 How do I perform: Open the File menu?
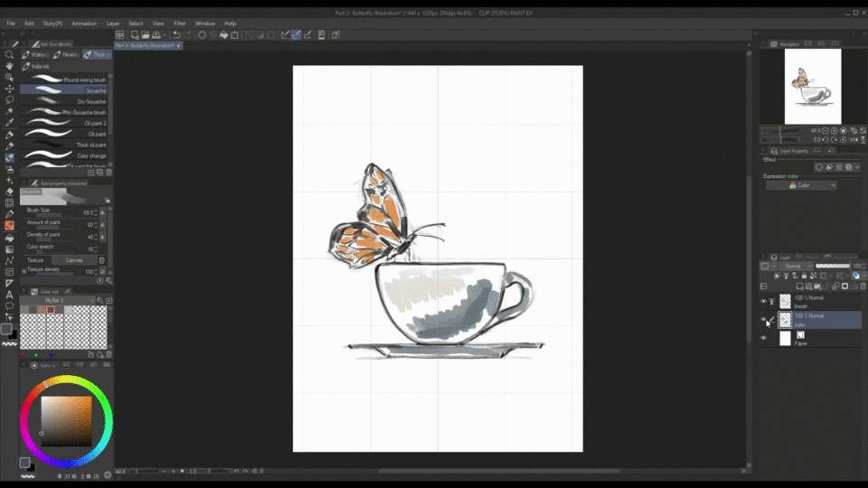[11, 23]
